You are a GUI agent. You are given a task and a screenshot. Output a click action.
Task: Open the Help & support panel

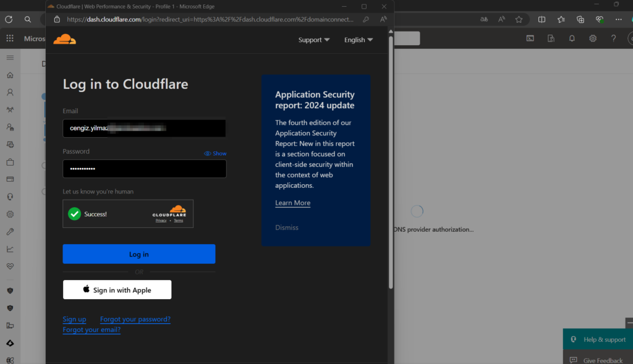coord(598,339)
